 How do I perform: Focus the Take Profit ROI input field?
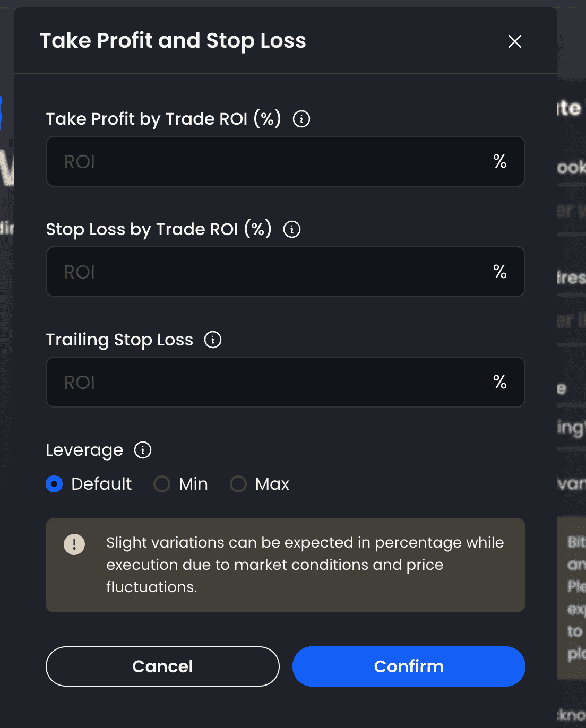[x=286, y=161]
